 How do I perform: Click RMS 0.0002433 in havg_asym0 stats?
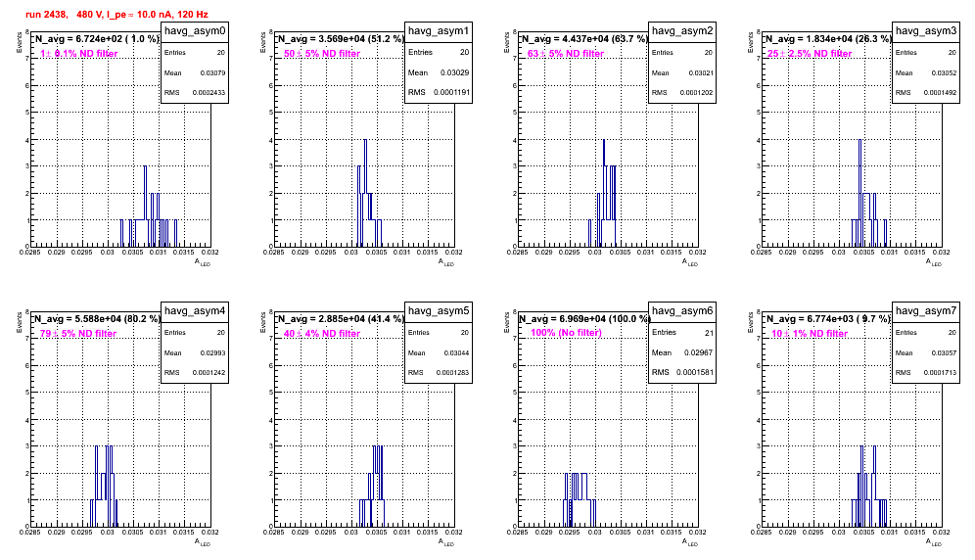pos(195,93)
